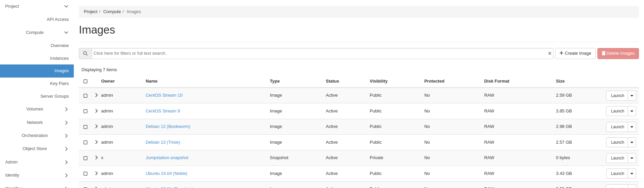Click the Name column header
Image resolution: width=644 pixels, height=188 pixels.
coord(152,81)
